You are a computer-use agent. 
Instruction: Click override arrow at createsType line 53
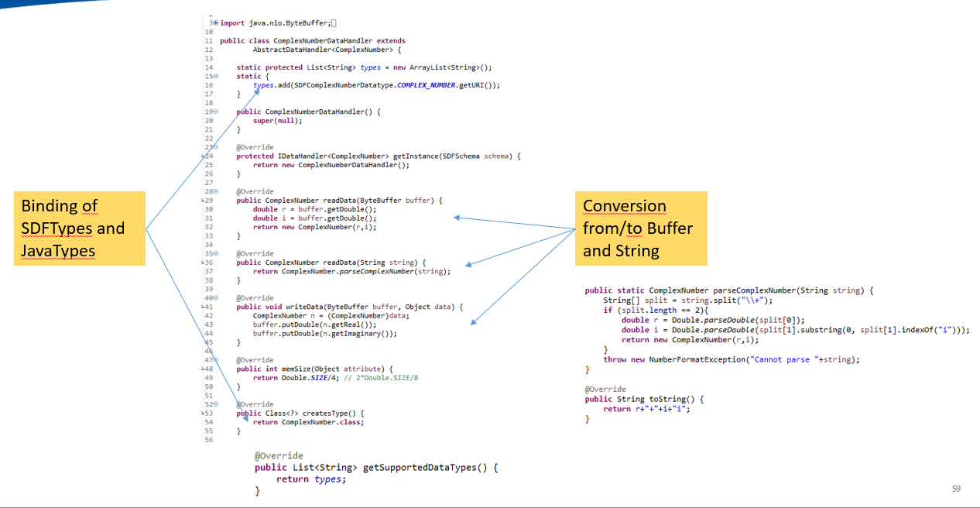203,414
